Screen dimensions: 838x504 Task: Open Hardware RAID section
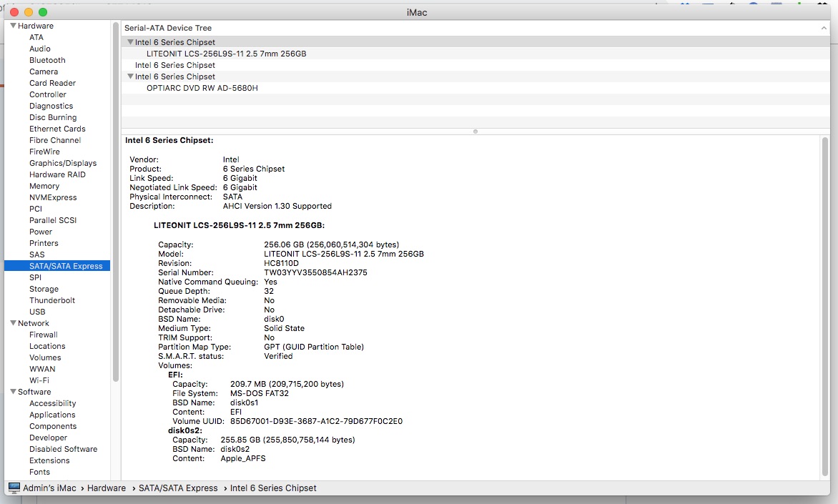[x=57, y=174]
